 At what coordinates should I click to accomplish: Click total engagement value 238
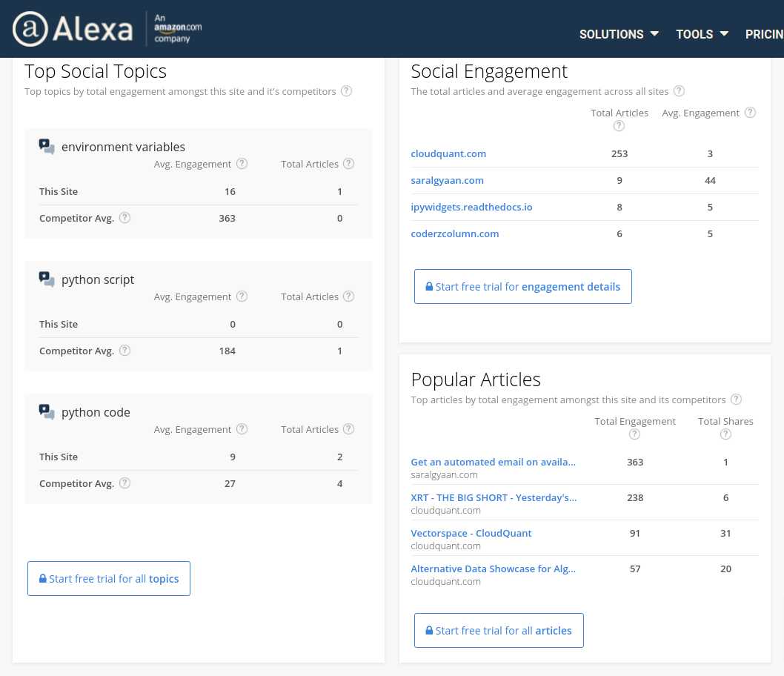635,497
